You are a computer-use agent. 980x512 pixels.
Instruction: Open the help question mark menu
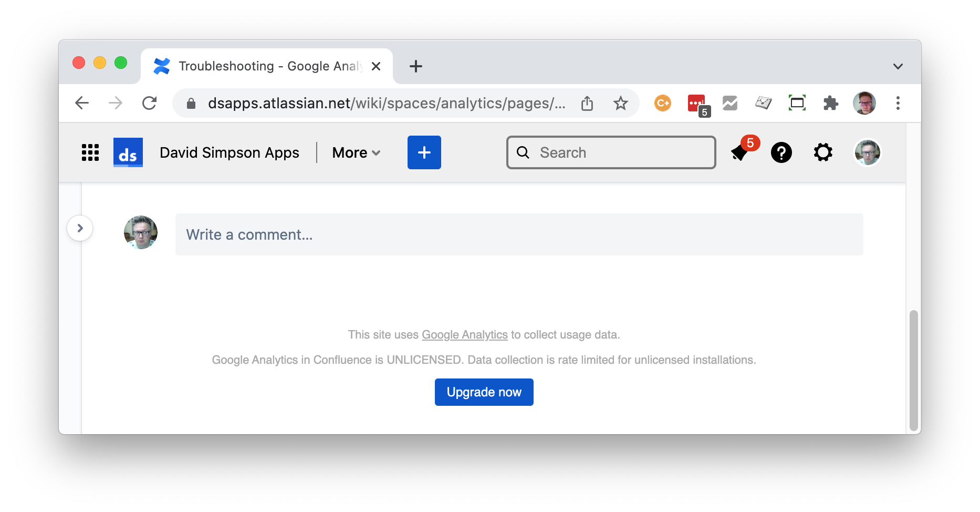[x=781, y=152]
